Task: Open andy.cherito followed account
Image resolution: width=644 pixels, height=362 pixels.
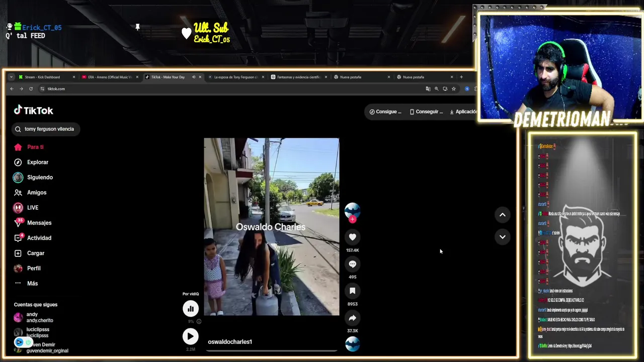Action: 33,317
